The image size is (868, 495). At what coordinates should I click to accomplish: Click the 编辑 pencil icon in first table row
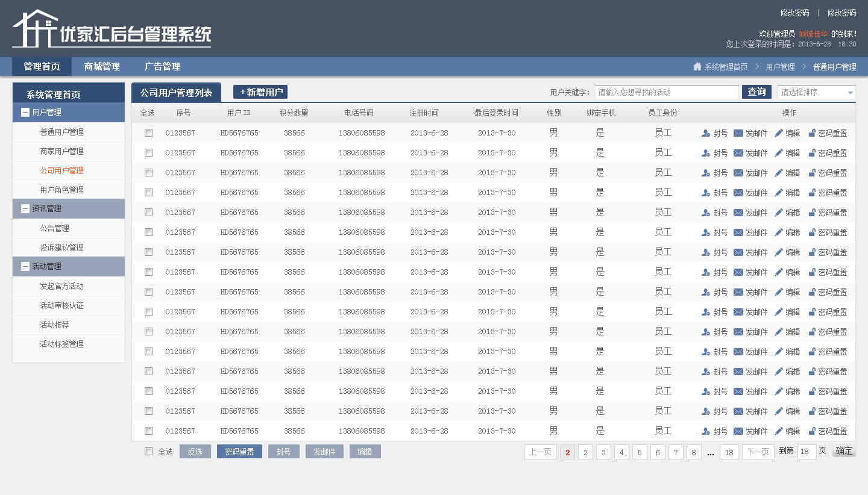[x=779, y=133]
